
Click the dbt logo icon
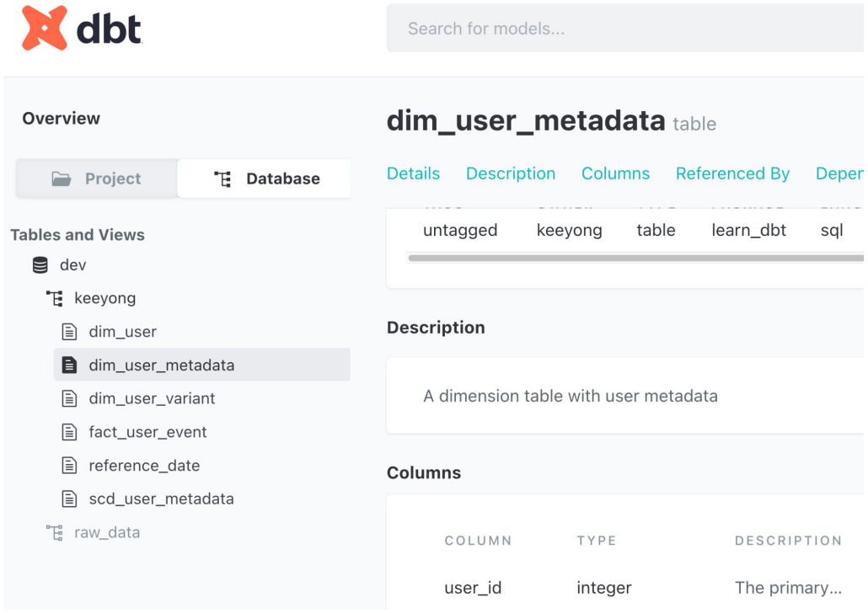(x=45, y=28)
